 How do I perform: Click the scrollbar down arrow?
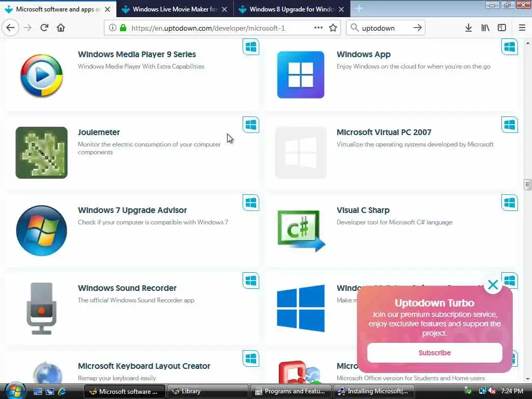[x=527, y=379]
